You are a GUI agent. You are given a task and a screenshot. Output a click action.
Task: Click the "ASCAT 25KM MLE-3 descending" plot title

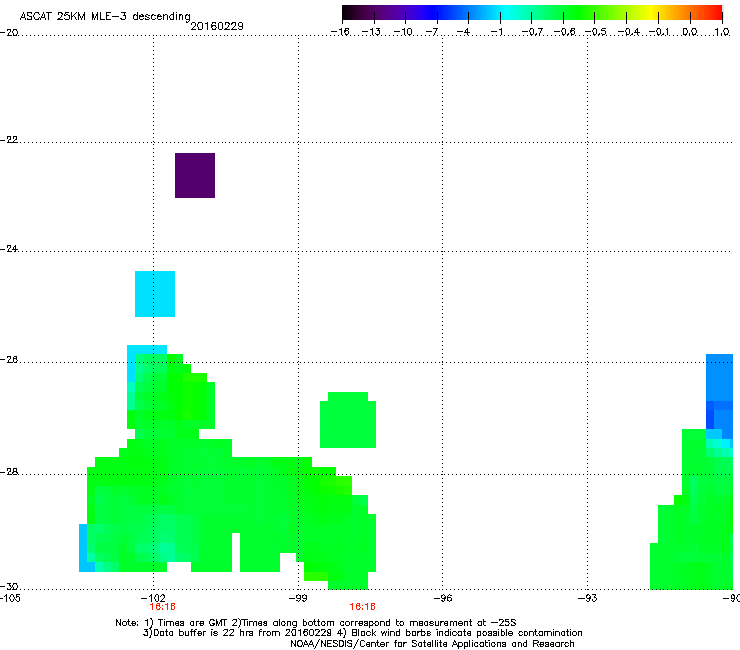pos(105,16)
